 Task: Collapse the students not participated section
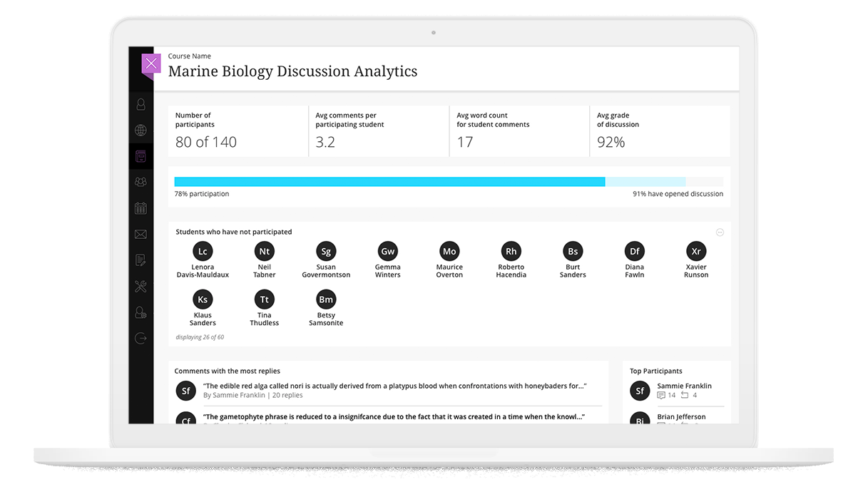(720, 232)
